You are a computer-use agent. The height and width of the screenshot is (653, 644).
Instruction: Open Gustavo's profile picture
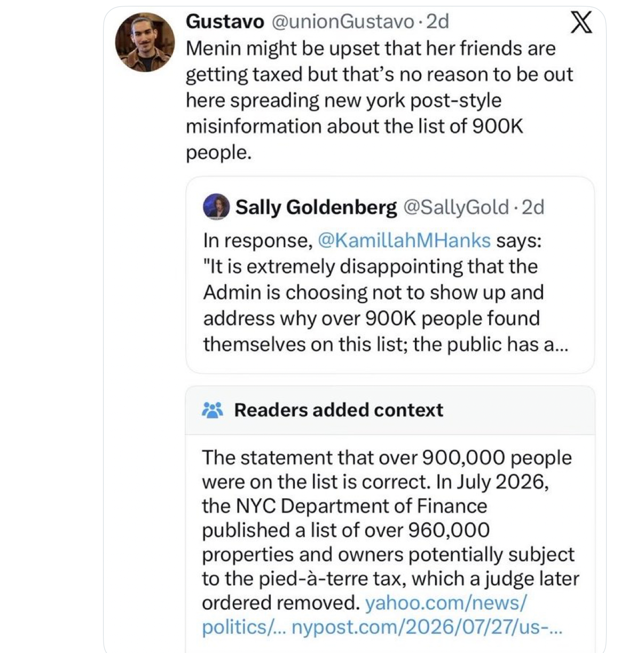[145, 42]
